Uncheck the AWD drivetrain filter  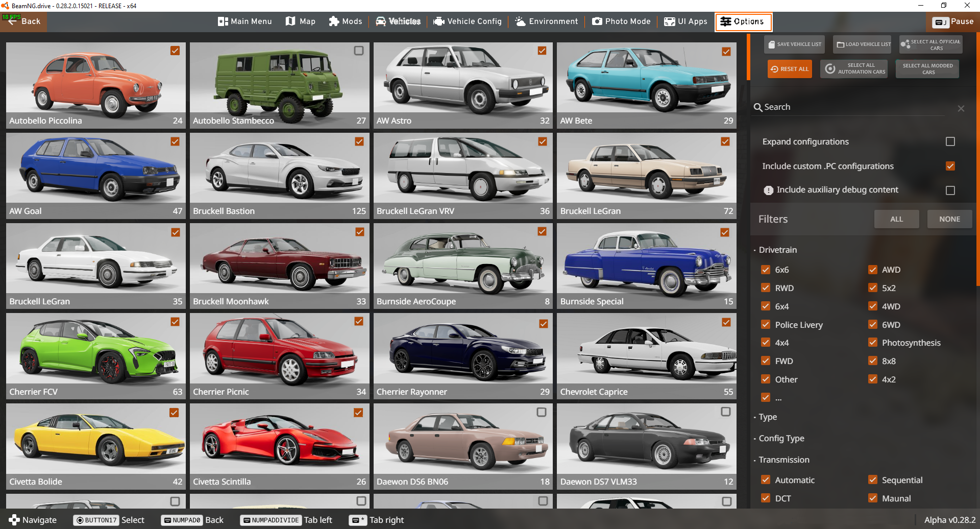(873, 270)
